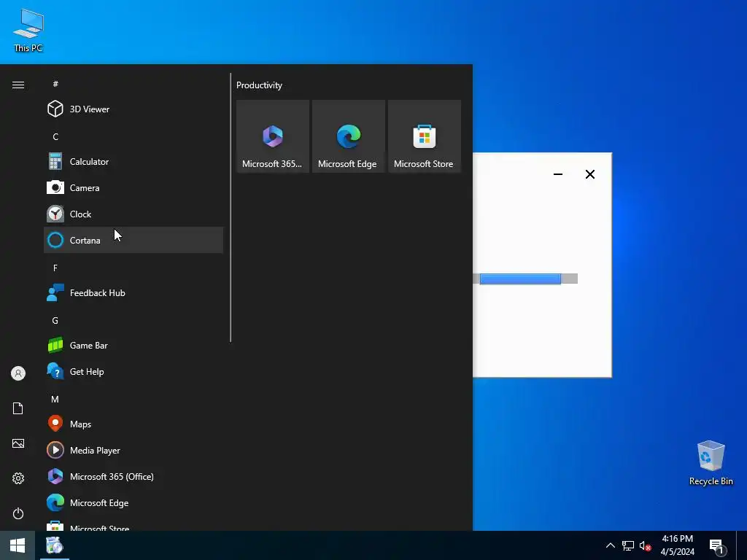Launch Calculator from the Start menu

133,161
